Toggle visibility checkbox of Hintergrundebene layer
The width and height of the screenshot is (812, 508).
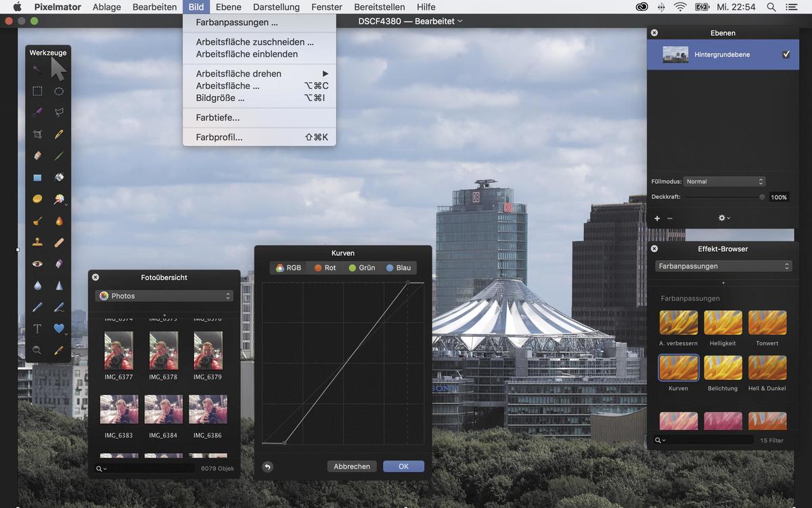point(786,54)
